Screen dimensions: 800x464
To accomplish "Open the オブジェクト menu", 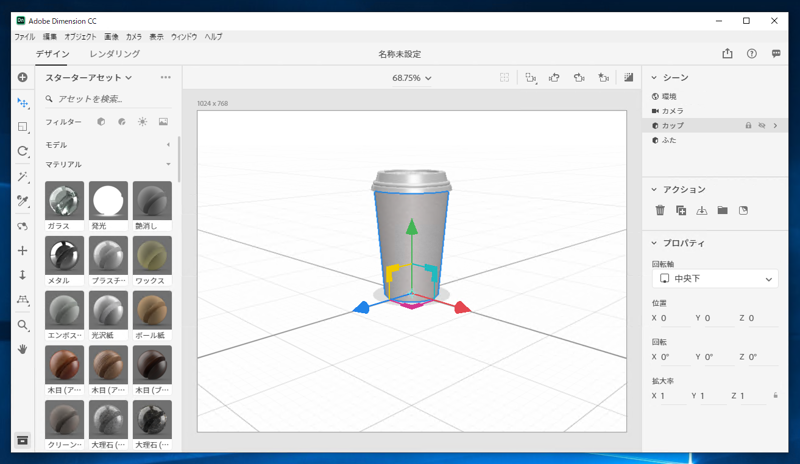I will [x=80, y=37].
